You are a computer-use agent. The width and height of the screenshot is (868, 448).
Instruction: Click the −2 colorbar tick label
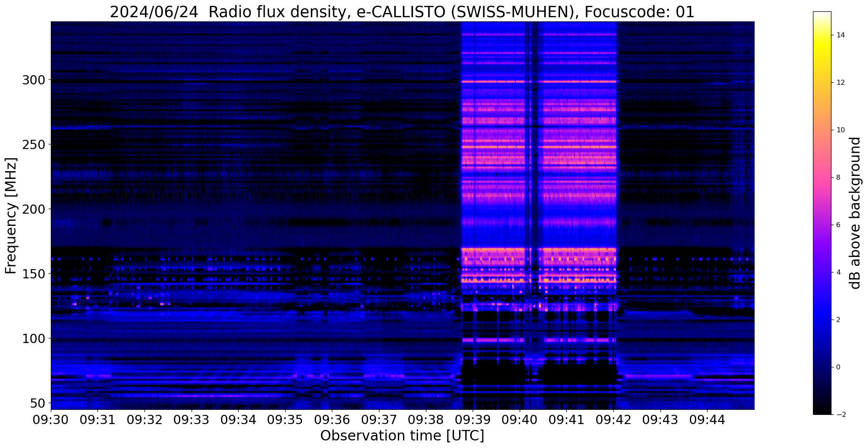(841, 414)
